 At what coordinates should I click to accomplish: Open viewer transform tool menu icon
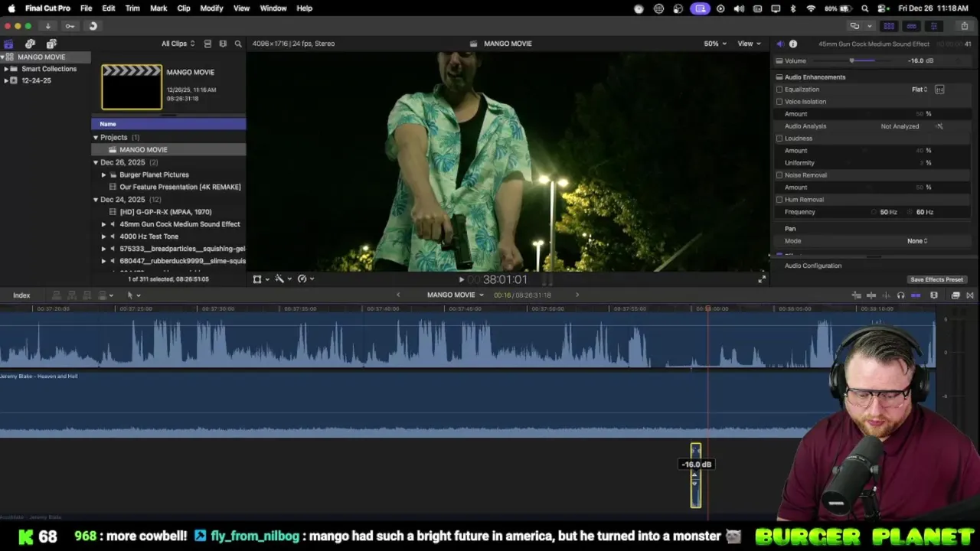260,279
